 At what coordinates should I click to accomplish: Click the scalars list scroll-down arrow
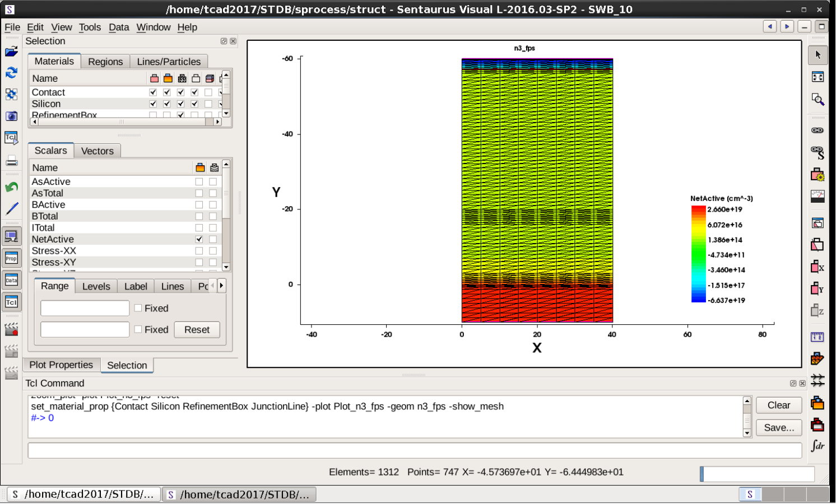click(226, 267)
